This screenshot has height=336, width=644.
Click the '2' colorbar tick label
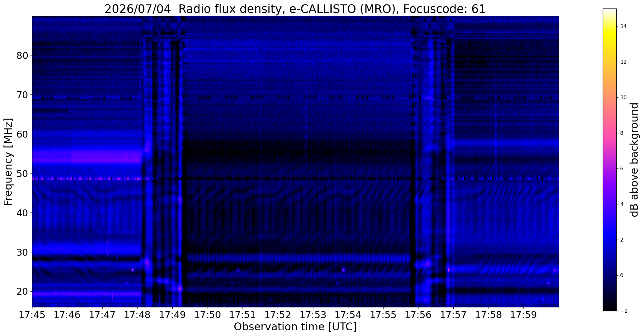(621, 240)
